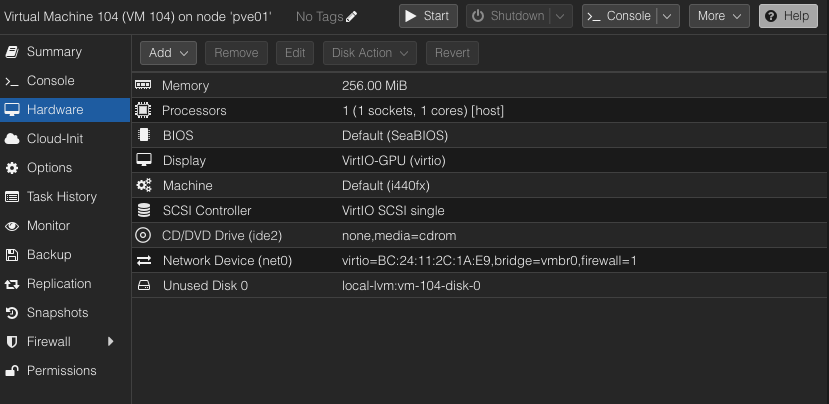Viewport: 829px width, 404px height.
Task: Click the Display monitor icon in hardware list
Action: pos(143,161)
